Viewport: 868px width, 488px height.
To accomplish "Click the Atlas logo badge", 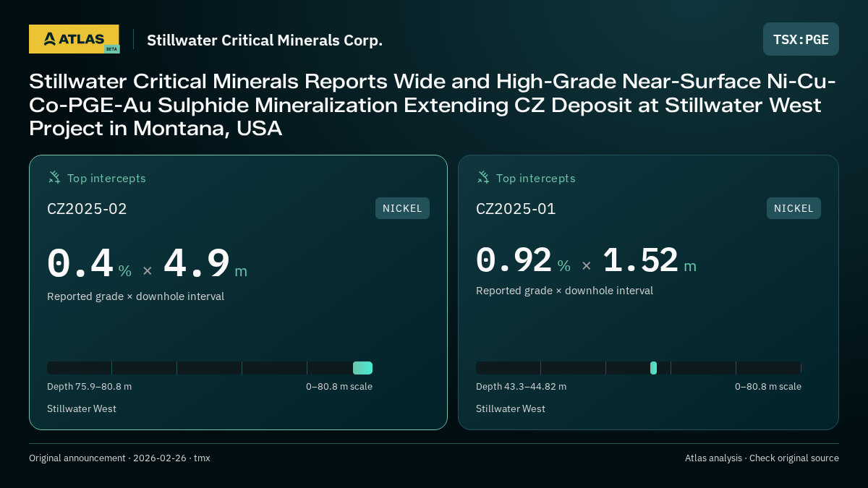I will pos(74,39).
